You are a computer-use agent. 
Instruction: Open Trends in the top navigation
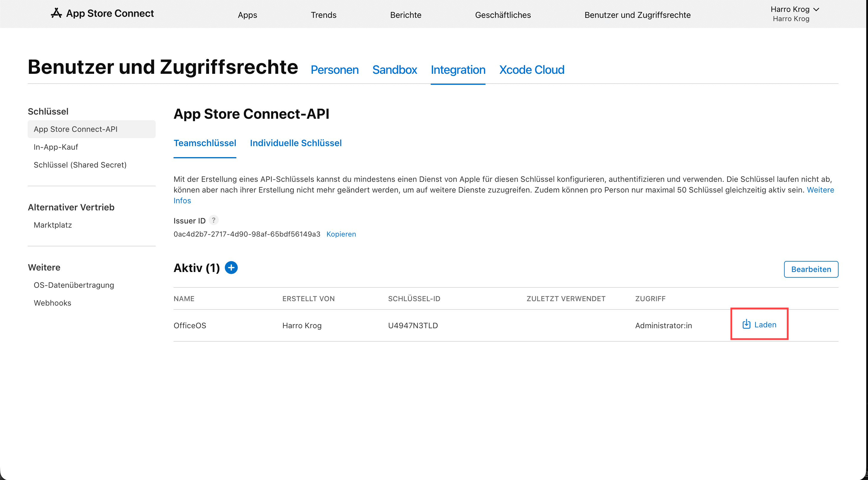(x=324, y=15)
